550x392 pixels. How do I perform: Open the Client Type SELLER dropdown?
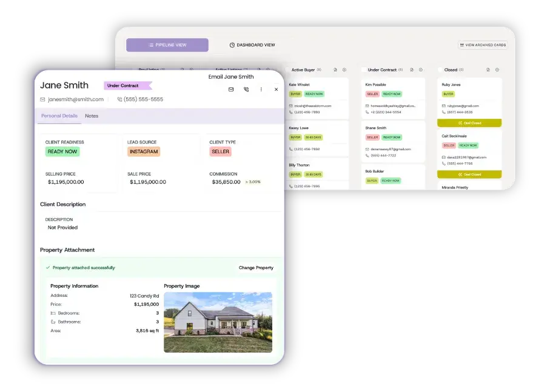click(x=220, y=151)
